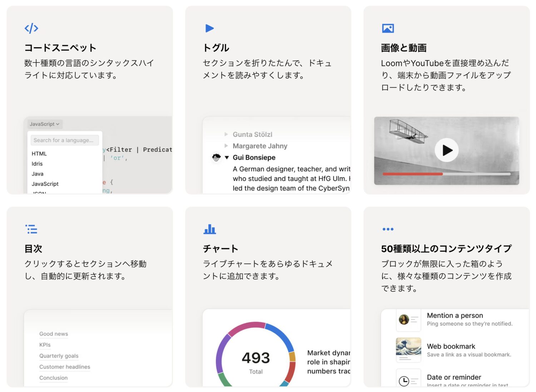Select the Mention a person option
The height and width of the screenshot is (392, 536).
point(455,320)
